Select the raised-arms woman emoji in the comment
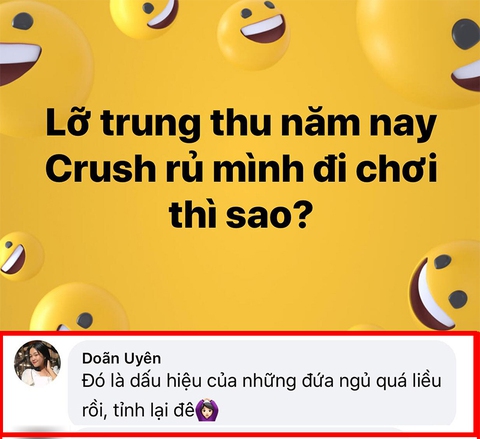This screenshot has height=439, width=480. pos(207,410)
